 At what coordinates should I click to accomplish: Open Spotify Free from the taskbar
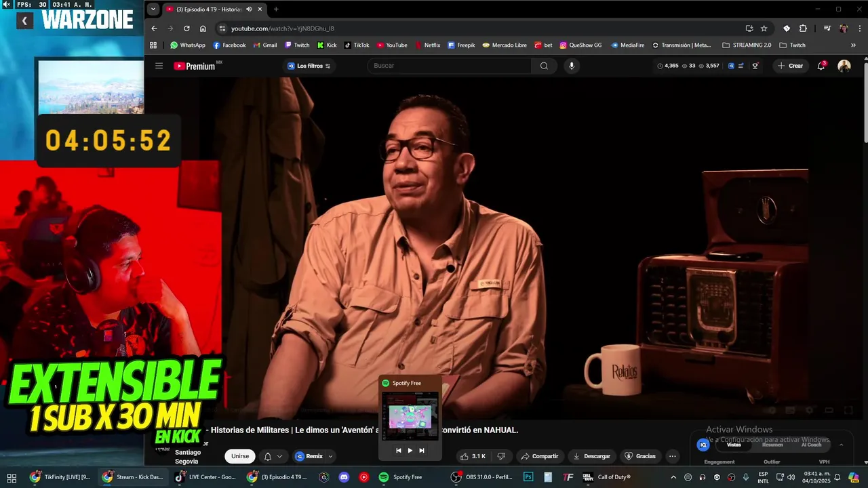coord(401,477)
